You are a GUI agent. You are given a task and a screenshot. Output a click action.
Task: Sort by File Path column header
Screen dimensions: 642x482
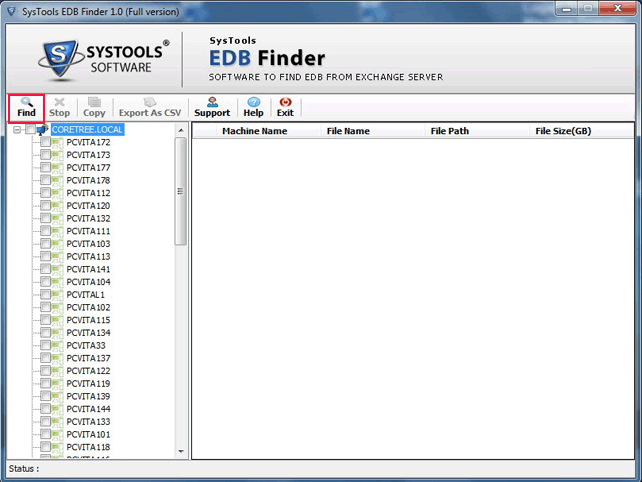click(x=477, y=131)
